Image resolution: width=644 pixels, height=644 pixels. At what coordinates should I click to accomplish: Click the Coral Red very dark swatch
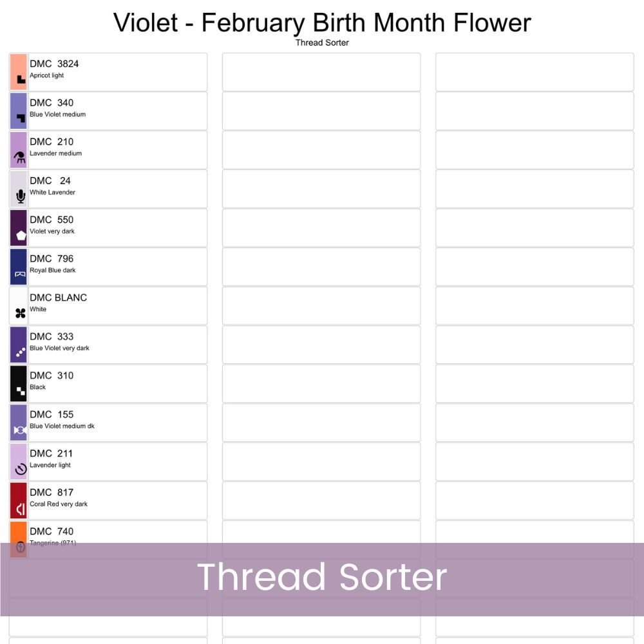click(19, 493)
